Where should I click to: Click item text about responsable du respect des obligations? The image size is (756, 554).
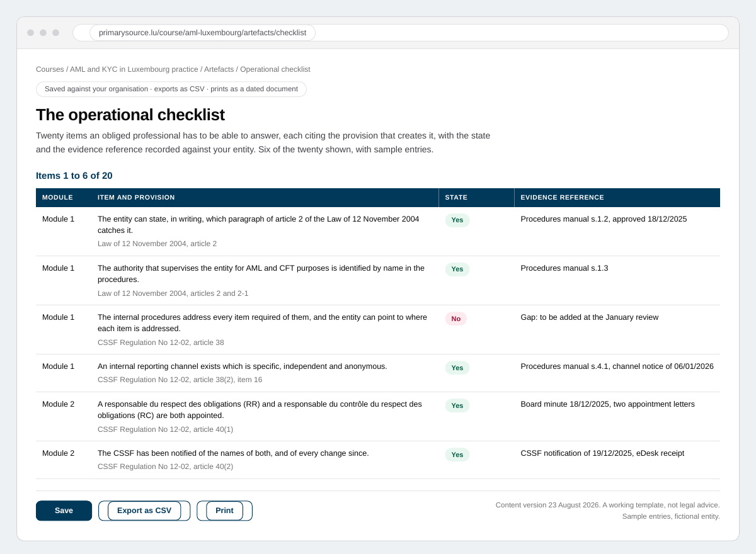pos(260,410)
